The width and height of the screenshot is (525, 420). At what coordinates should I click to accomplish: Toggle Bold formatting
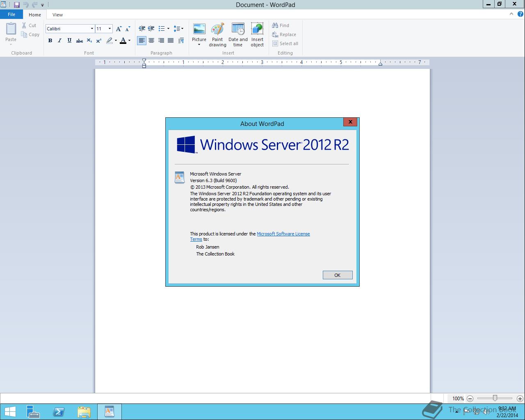click(50, 41)
